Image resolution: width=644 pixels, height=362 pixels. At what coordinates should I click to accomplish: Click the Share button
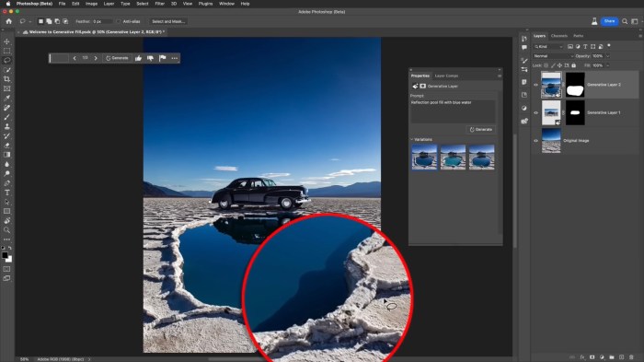[609, 21]
